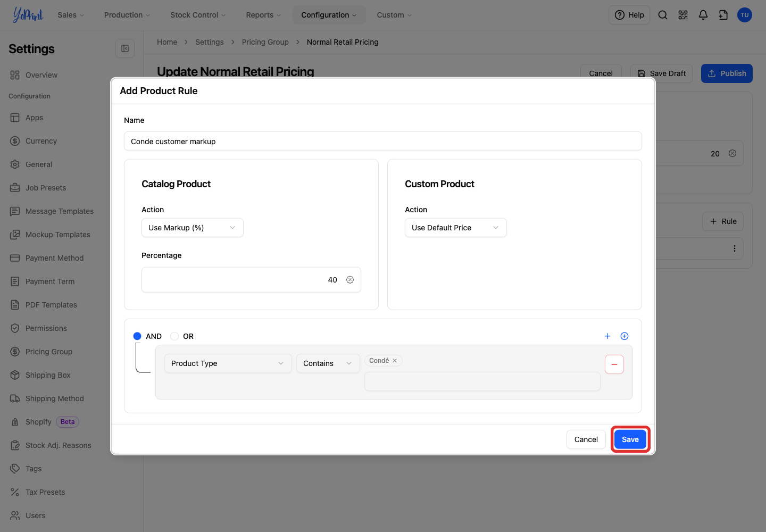This screenshot has width=766, height=532.
Task: Open the three-dot rule options menu
Action: [735, 248]
